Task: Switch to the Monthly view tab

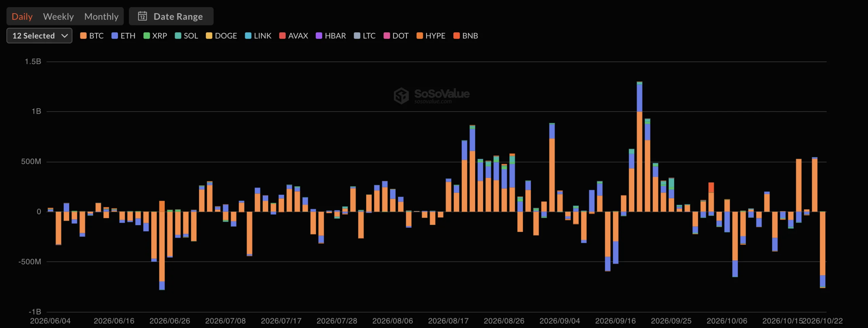Action: [101, 16]
